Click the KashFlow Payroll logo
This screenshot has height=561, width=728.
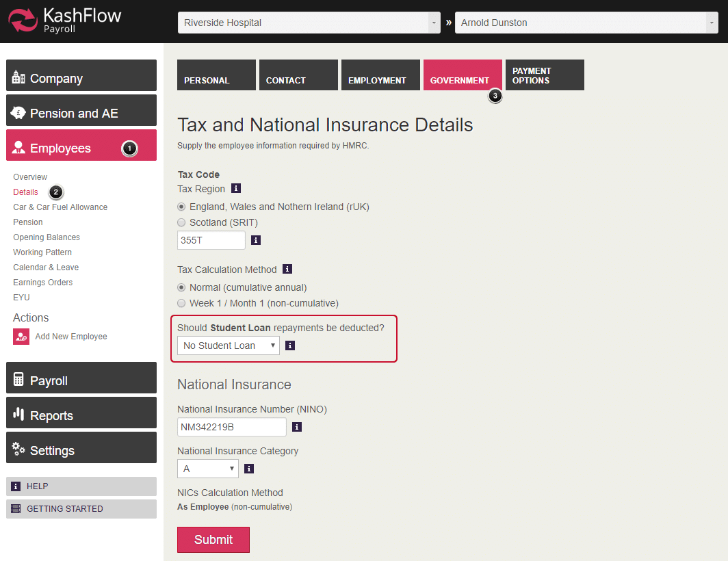coord(65,21)
